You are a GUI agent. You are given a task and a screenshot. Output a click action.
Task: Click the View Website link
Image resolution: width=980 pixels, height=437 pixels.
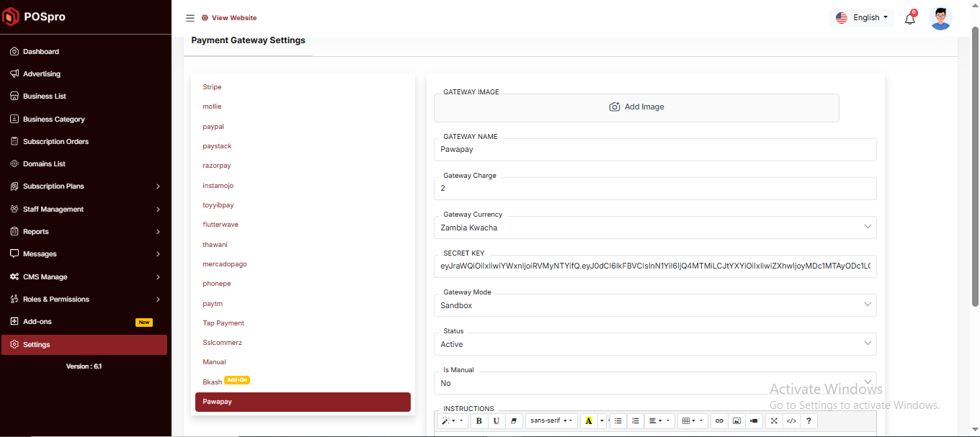pyautogui.click(x=233, y=18)
